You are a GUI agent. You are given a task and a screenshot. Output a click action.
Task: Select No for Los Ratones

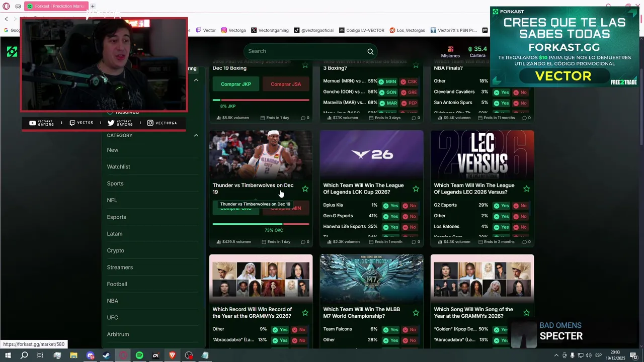[x=520, y=227]
